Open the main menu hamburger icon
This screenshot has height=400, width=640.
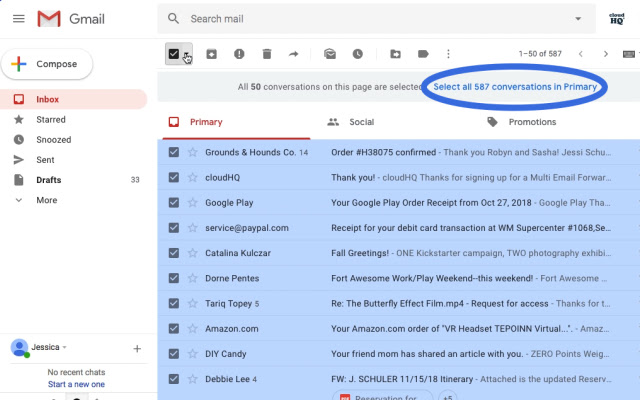coord(19,19)
